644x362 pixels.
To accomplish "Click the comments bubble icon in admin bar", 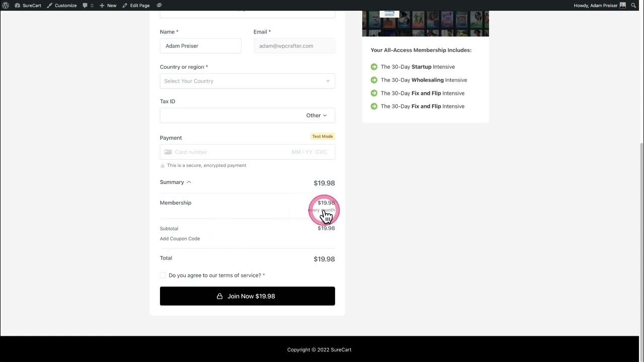I will [85, 5].
